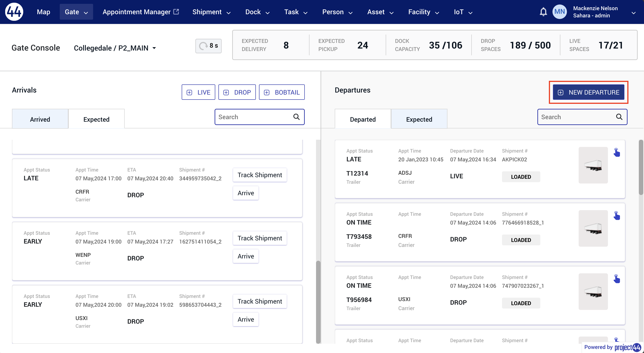
Task: Go to the Map page
Action: pyautogui.click(x=44, y=12)
